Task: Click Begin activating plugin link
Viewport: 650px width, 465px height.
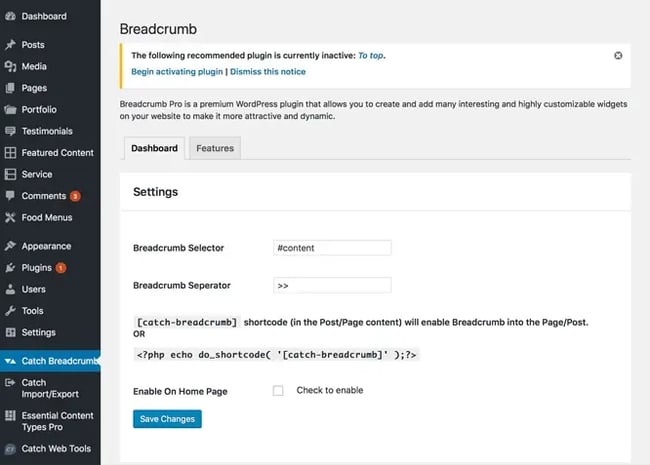Action: tap(177, 72)
